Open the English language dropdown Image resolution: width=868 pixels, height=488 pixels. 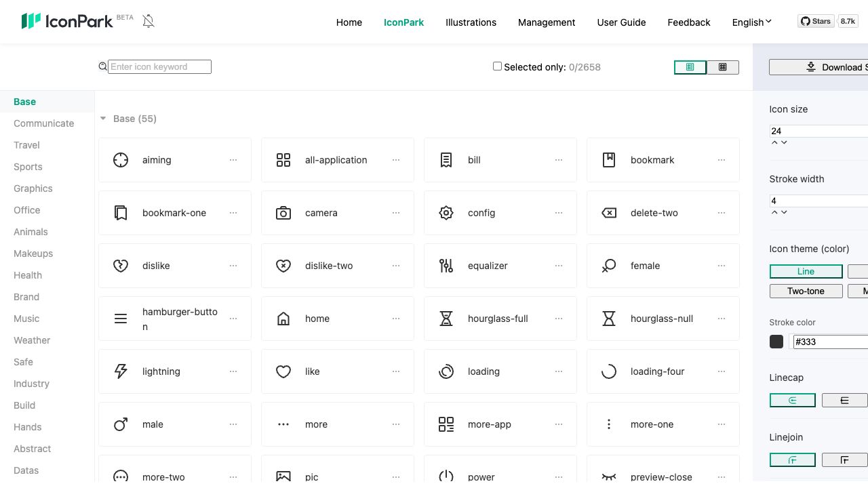(751, 22)
